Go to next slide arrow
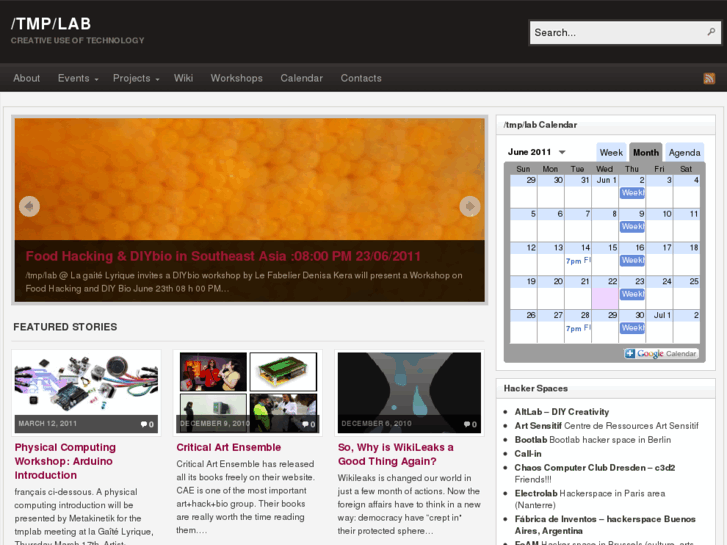727x545 pixels. 470,206
